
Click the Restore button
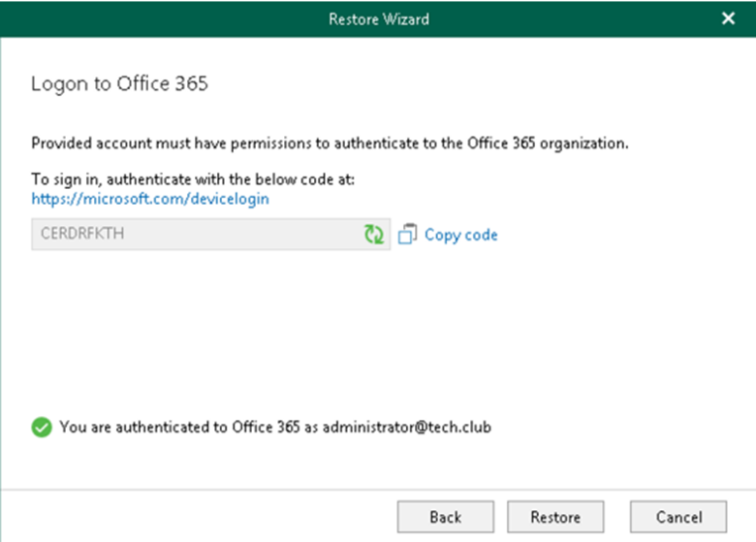click(555, 517)
